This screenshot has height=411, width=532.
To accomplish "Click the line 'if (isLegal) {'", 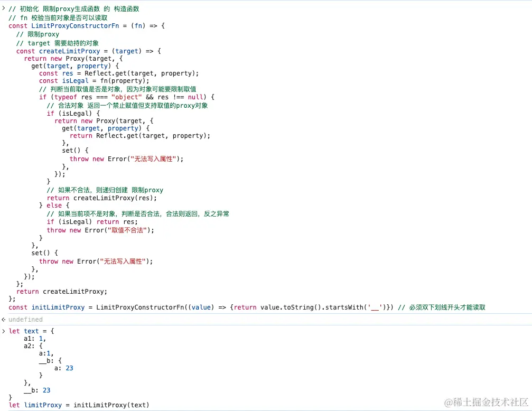I will pos(73,114).
